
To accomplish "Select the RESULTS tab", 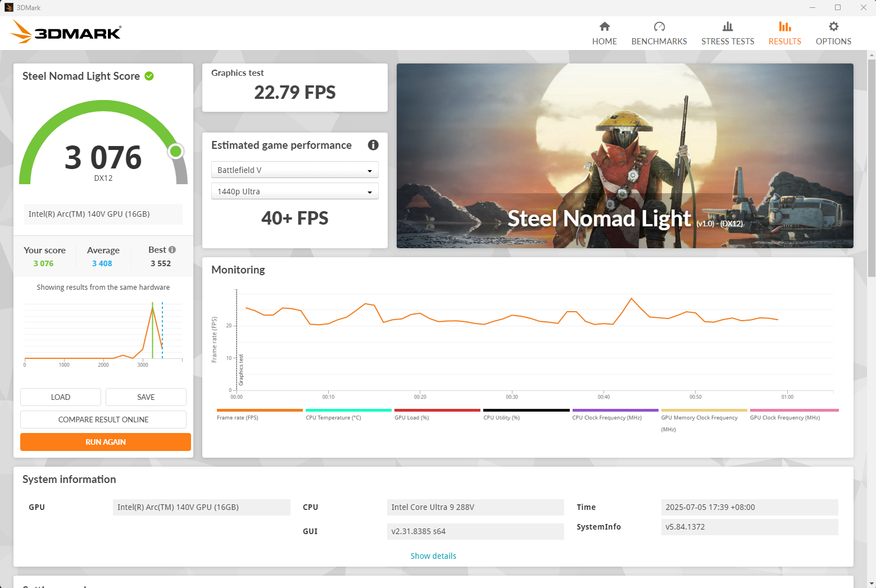I will (785, 34).
